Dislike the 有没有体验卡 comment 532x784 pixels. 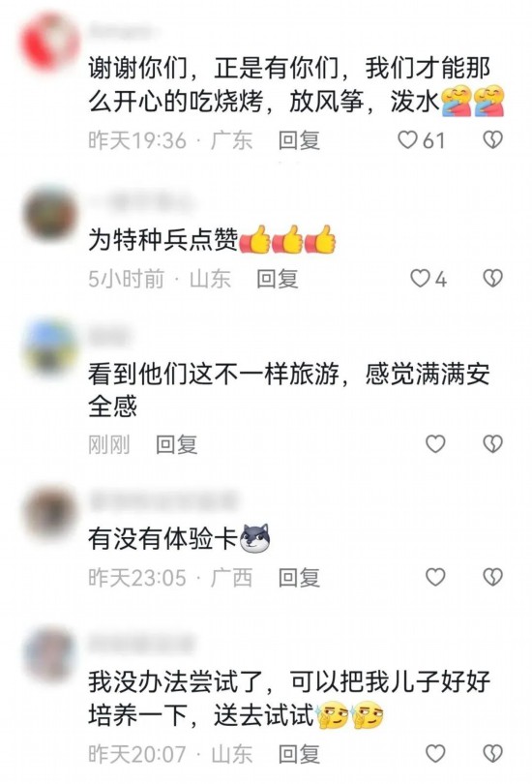tap(493, 578)
